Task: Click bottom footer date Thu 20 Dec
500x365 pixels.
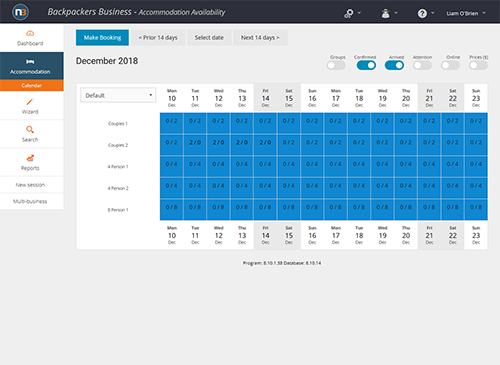Action: coord(406,235)
